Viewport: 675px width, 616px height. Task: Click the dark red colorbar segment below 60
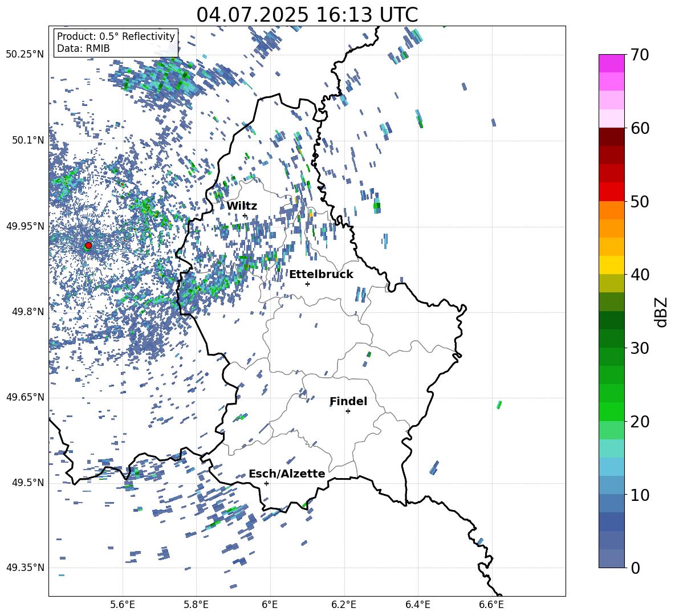[x=611, y=137]
